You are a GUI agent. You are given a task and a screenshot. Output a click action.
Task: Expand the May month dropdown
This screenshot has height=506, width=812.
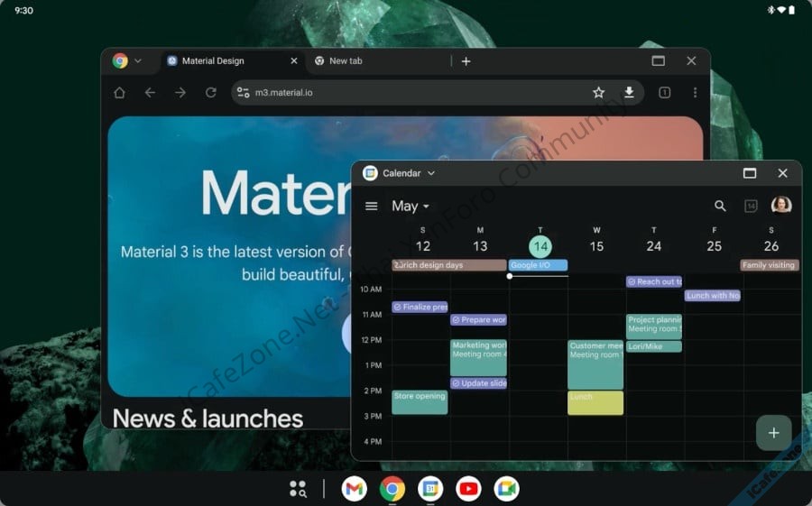tap(411, 206)
